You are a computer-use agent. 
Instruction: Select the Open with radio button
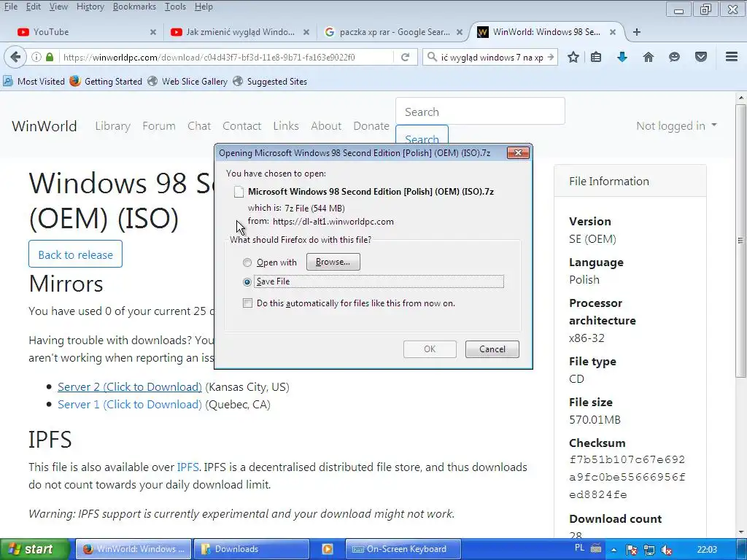[247, 262]
